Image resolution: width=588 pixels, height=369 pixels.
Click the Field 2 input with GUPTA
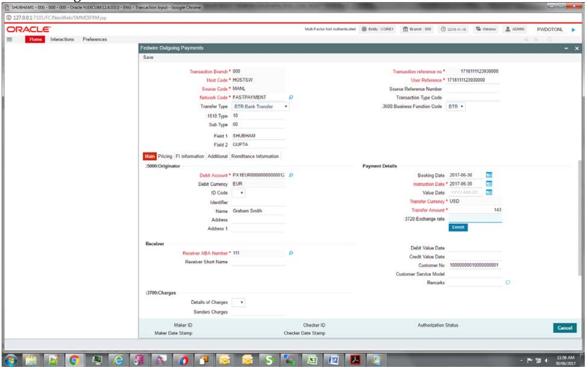pyautogui.click(x=258, y=145)
